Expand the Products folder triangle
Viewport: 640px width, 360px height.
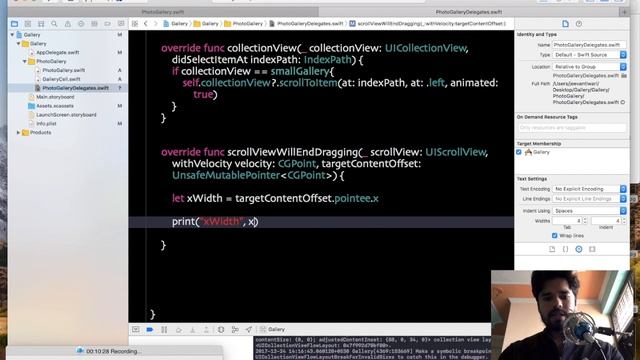(x=18, y=133)
